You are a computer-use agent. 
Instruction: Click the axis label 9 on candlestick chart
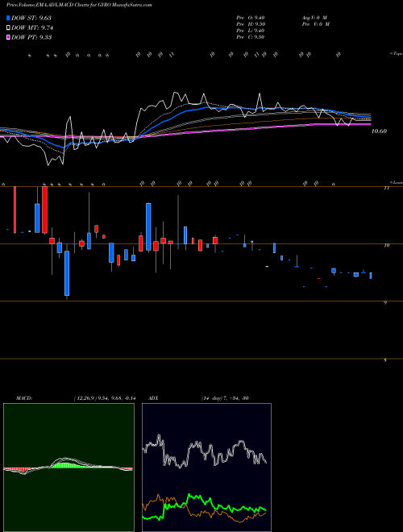tap(385, 303)
